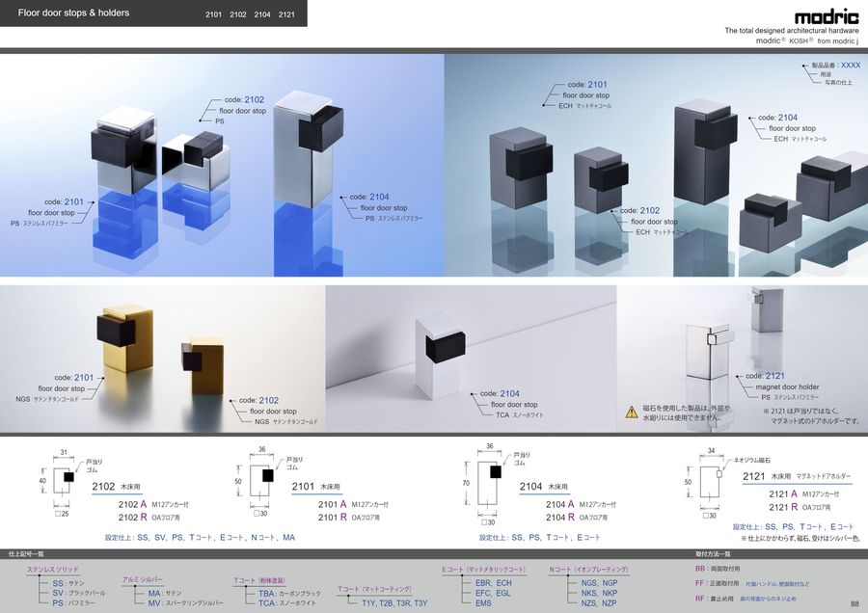Click the '2101 A' M12 anchor variant
The width and height of the screenshot is (868, 613).
click(353, 504)
